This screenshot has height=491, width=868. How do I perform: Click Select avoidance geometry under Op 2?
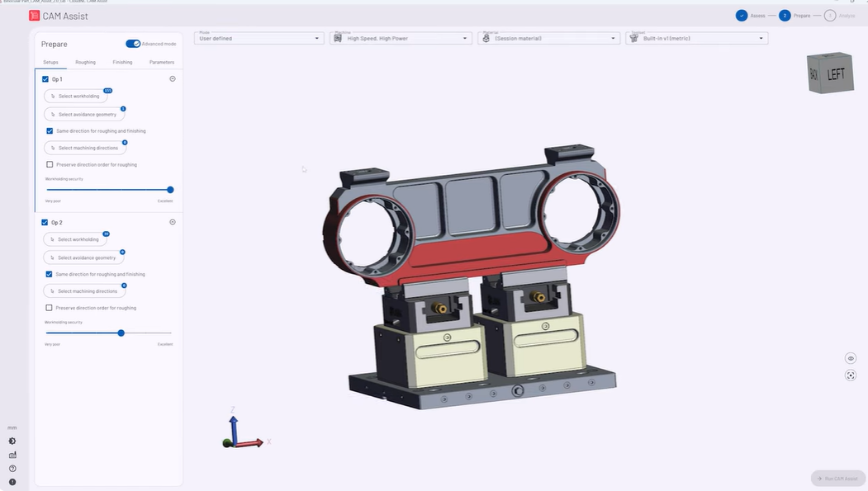point(83,257)
